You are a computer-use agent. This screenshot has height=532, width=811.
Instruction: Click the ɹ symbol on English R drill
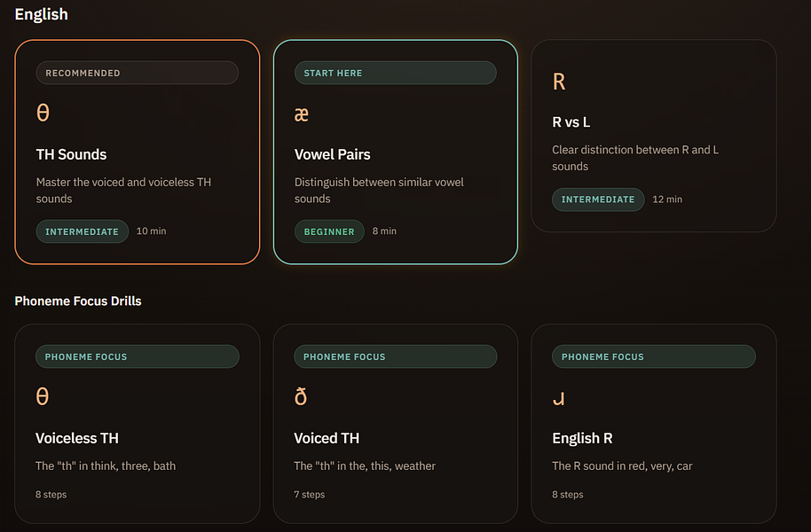click(x=559, y=399)
